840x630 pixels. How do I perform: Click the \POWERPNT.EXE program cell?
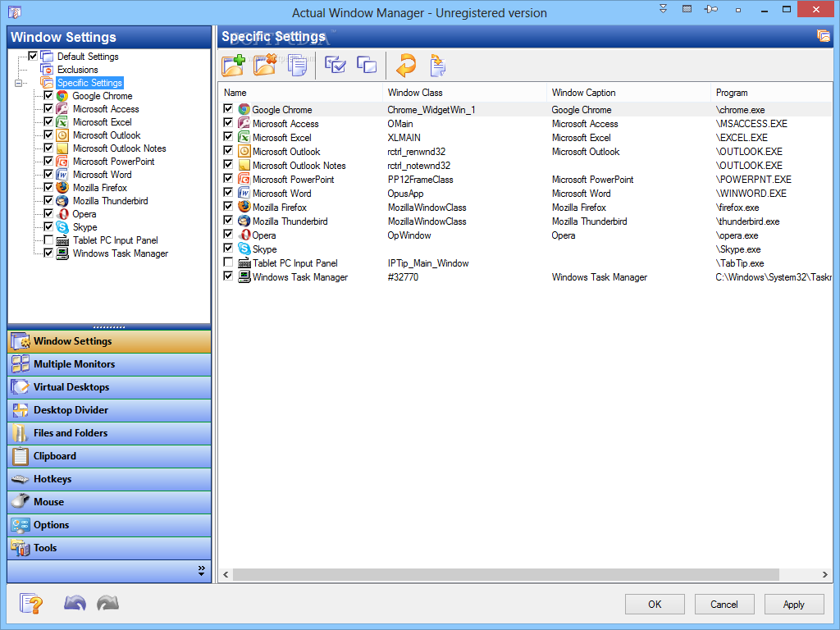click(x=753, y=180)
